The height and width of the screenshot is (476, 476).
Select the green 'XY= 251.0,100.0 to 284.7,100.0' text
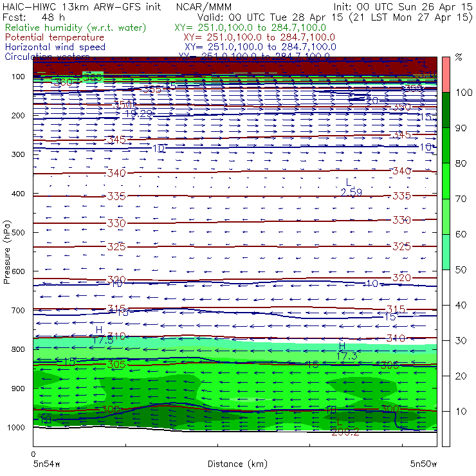[250, 28]
